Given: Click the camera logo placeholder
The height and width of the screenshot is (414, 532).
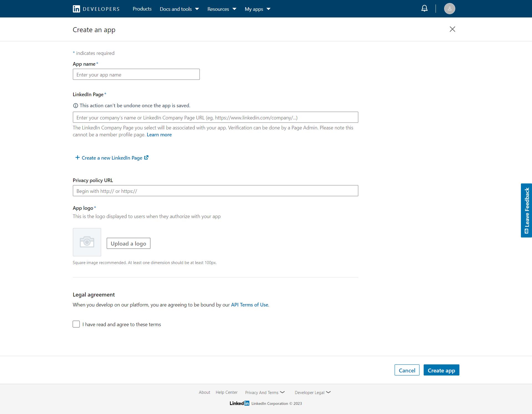Looking at the screenshot, I should [x=87, y=242].
